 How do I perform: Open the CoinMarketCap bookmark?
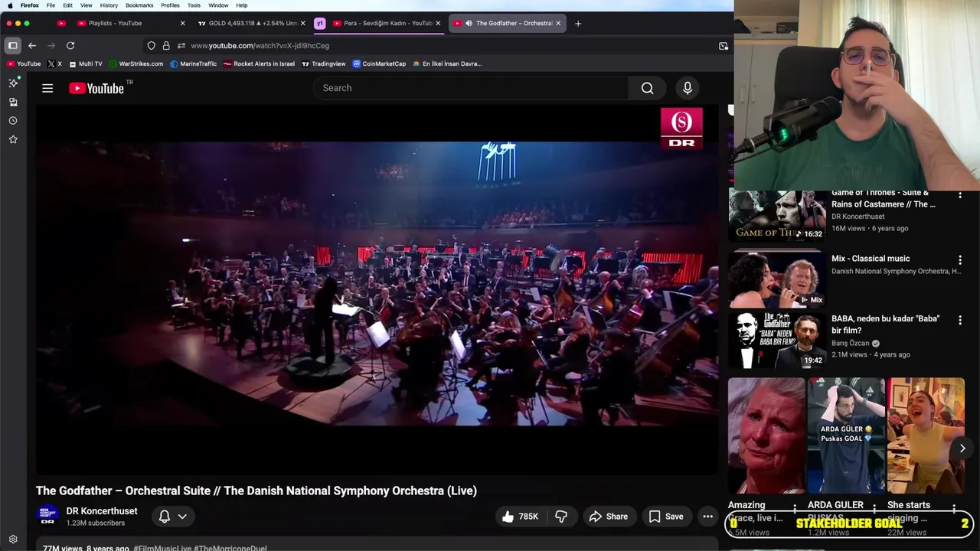(379, 64)
